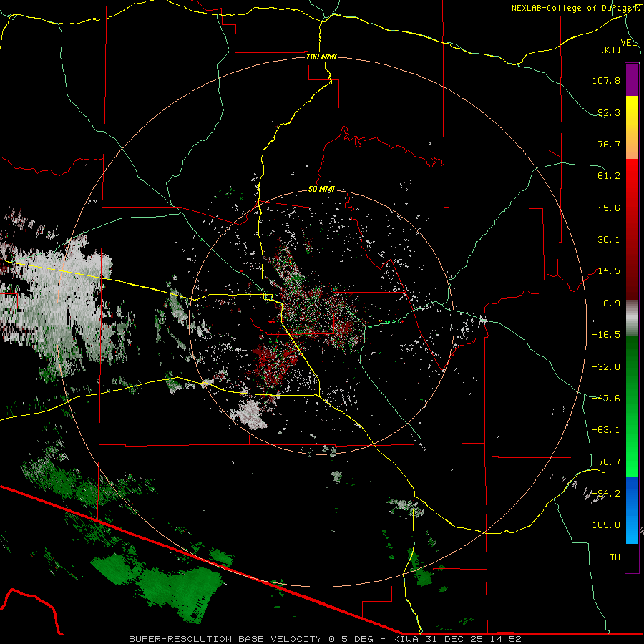Click the TH label beside the color bar
The width and height of the screenshot is (644, 644).
pyautogui.click(x=615, y=557)
